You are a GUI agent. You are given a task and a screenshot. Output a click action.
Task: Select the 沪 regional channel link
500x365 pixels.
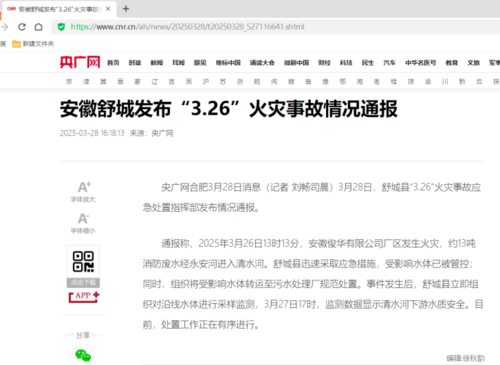pyautogui.click(x=206, y=82)
